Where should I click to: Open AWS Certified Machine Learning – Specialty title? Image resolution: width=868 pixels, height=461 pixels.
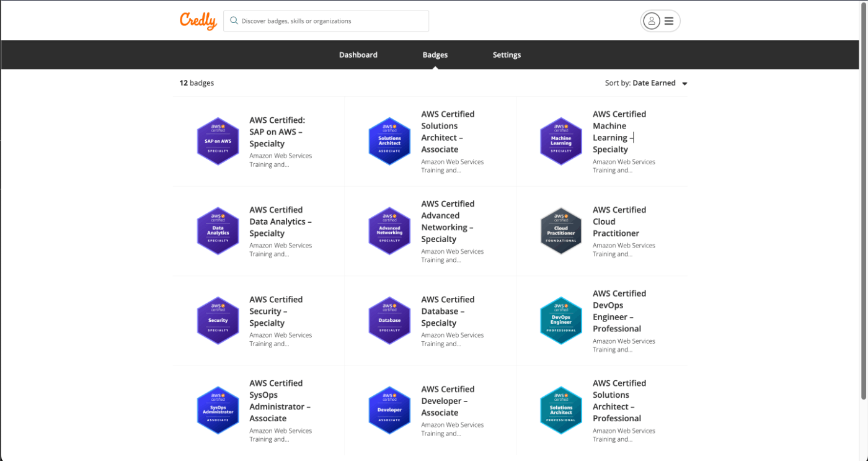point(619,132)
